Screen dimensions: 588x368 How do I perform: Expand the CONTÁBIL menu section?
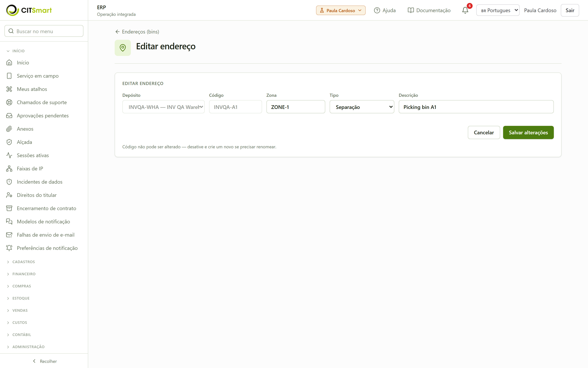19,335
